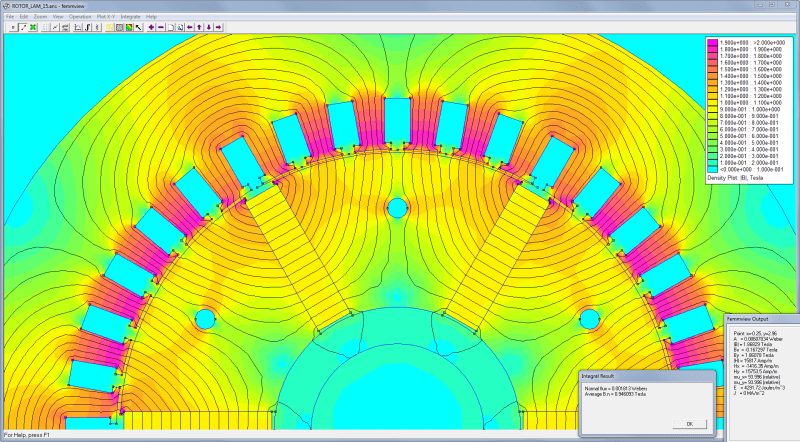Open the Help menu
The image size is (800, 442).
[x=152, y=17]
